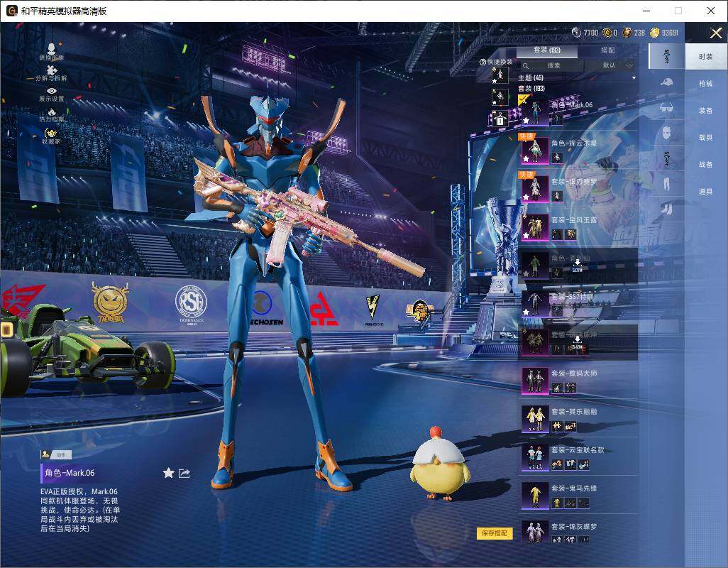This screenshot has height=568, width=728.
Task: Select the 时装 fashion category tab
Action: tap(706, 57)
